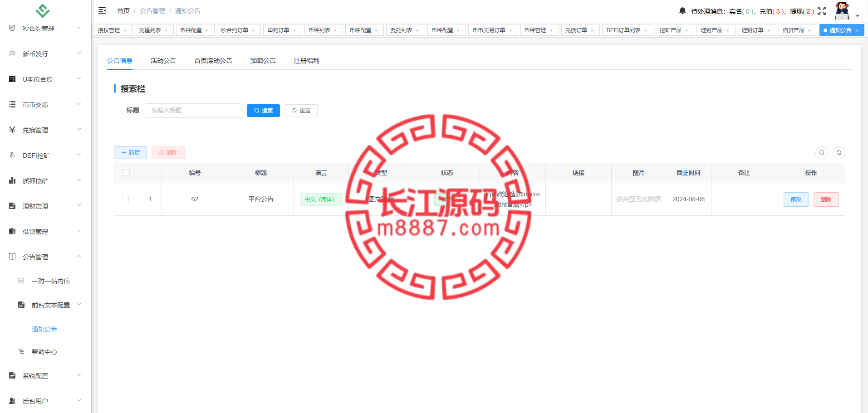Click the 后台用户 people icon
Screen dimensions: 868x413
pyautogui.click(x=12, y=401)
